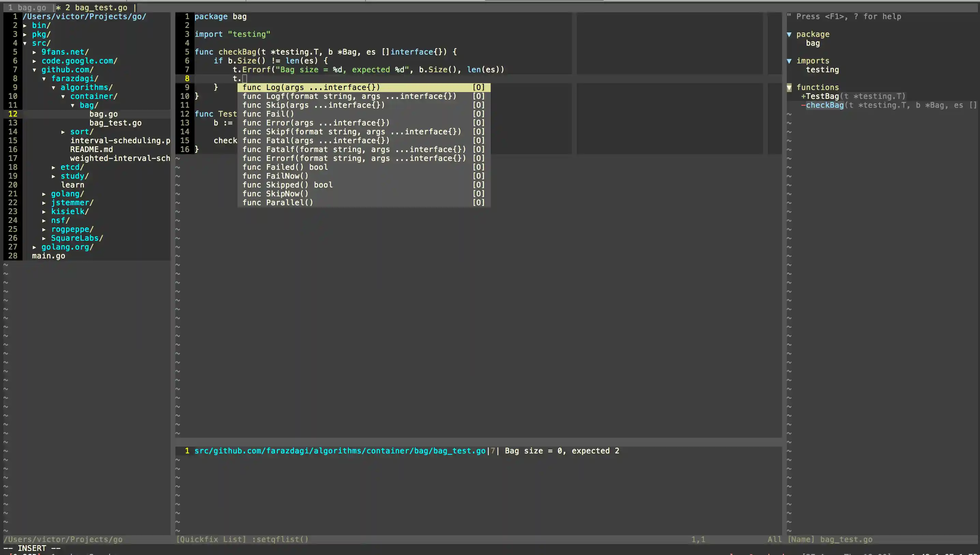980x555 pixels.
Task: Open README.md from the file tree
Action: 91,149
